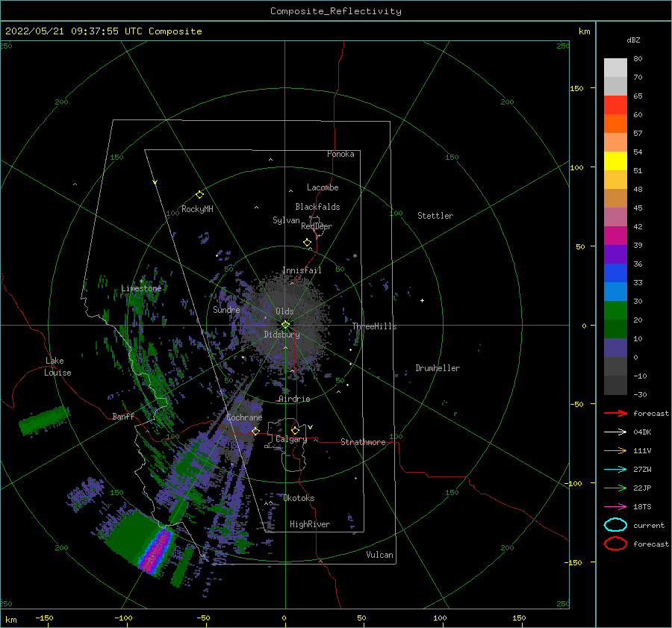Click the yellow diamond marker below RedDeer
Screen dimensions: 672x628
(308, 243)
